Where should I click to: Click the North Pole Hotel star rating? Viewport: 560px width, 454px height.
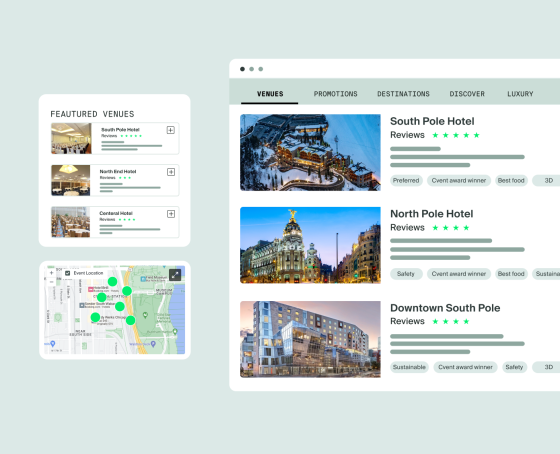point(451,228)
